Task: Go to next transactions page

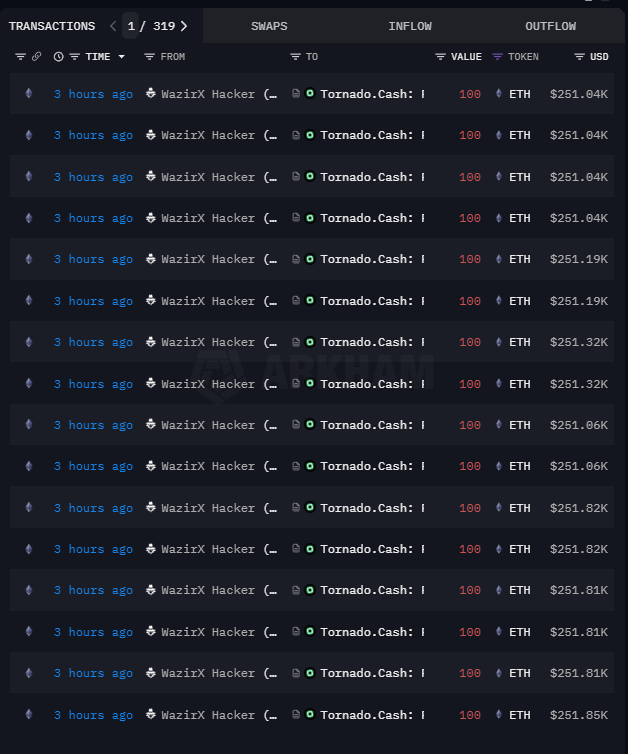Action: coord(184,26)
